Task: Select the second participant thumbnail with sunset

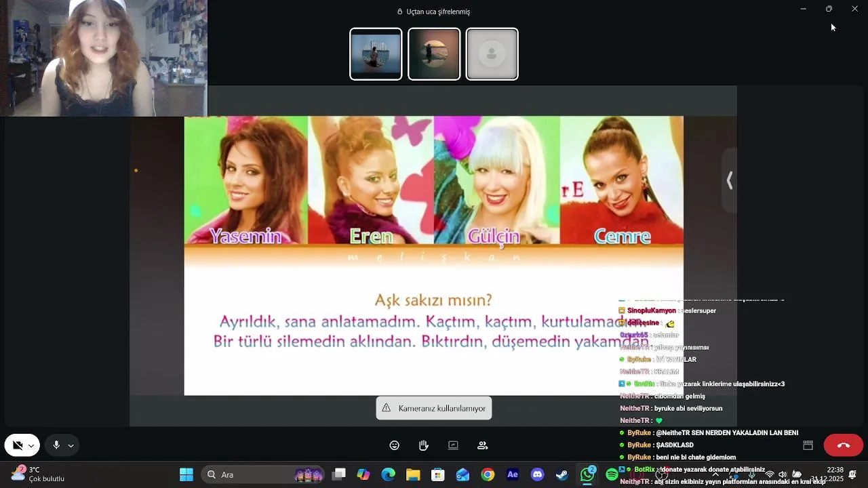Action: 434,54
